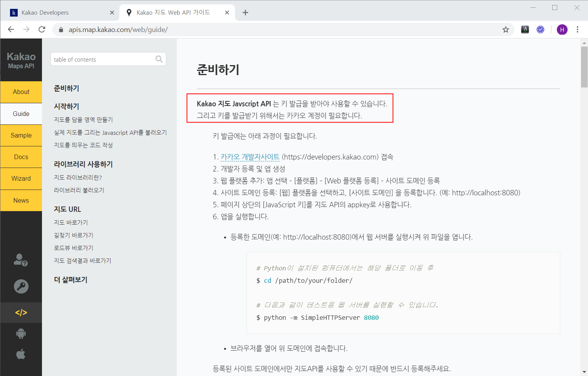
Task: Click the Kakao Maps API logo
Action: 21,60
